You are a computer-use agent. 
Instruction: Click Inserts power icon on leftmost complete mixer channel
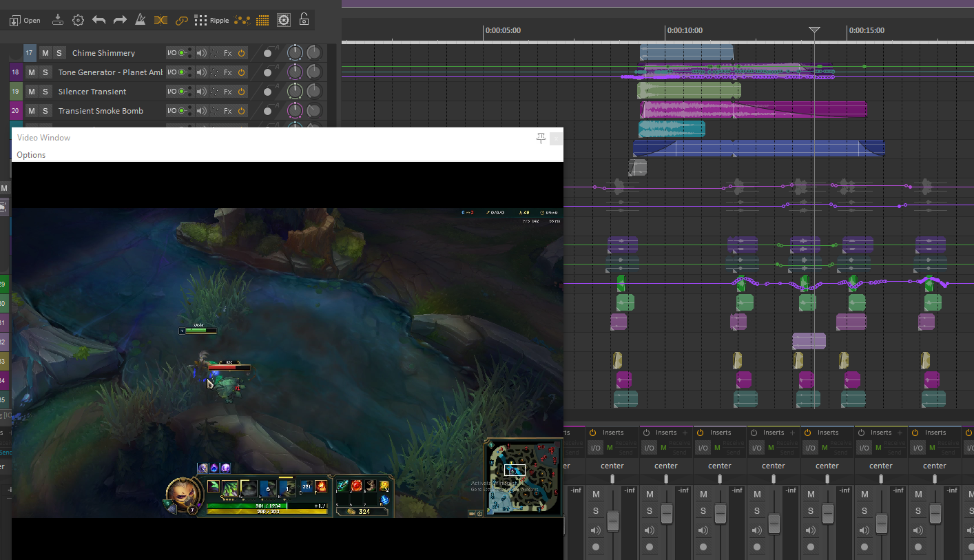(x=592, y=433)
